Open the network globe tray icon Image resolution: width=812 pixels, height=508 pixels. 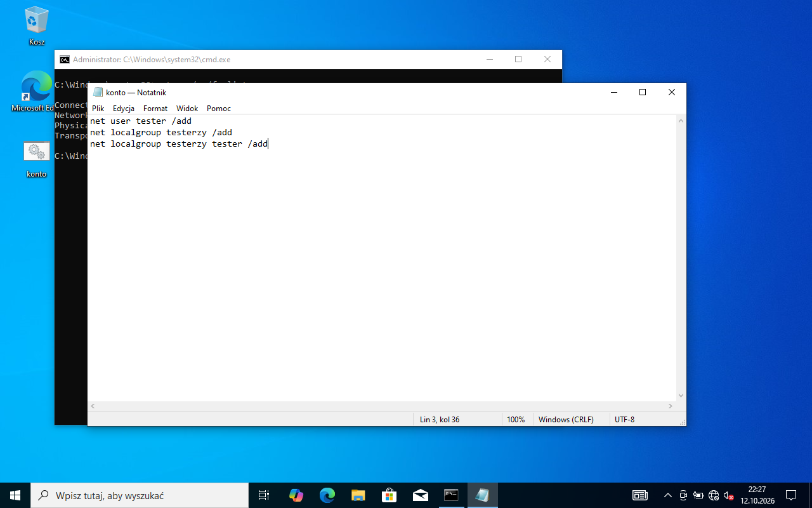714,495
